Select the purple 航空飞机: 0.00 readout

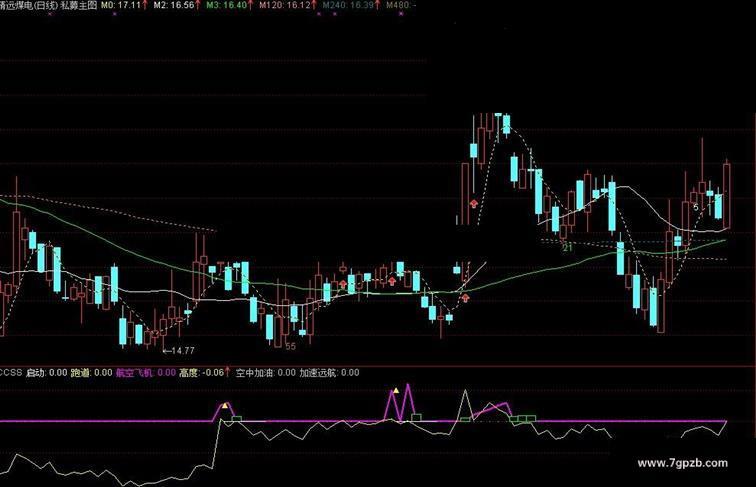[146, 372]
